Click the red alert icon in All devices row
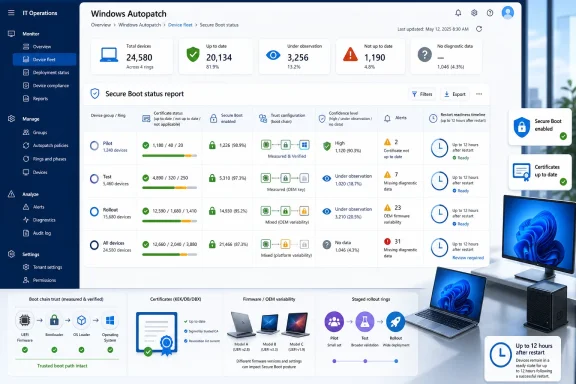This screenshot has height=384, width=576. tap(387, 241)
